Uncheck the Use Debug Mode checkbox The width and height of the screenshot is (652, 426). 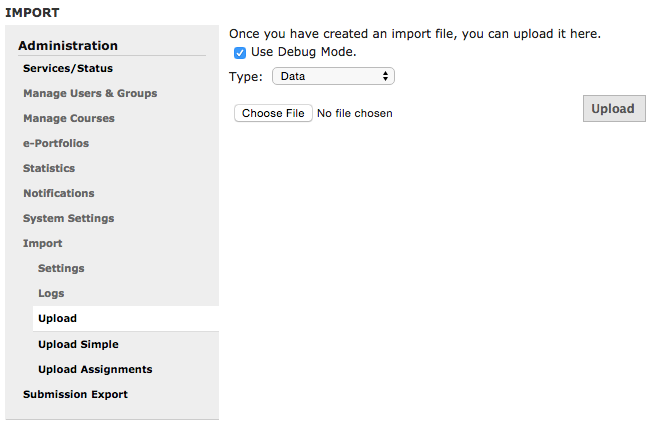240,53
